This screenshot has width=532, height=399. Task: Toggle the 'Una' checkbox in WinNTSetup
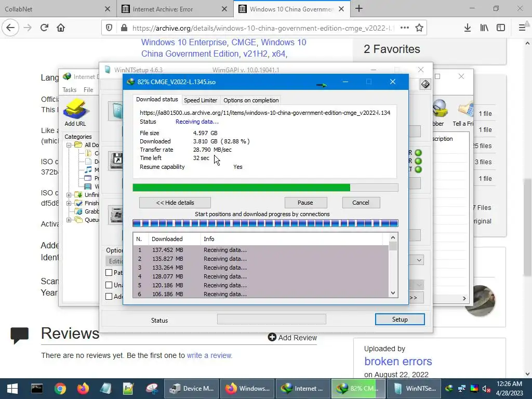pyautogui.click(x=109, y=285)
